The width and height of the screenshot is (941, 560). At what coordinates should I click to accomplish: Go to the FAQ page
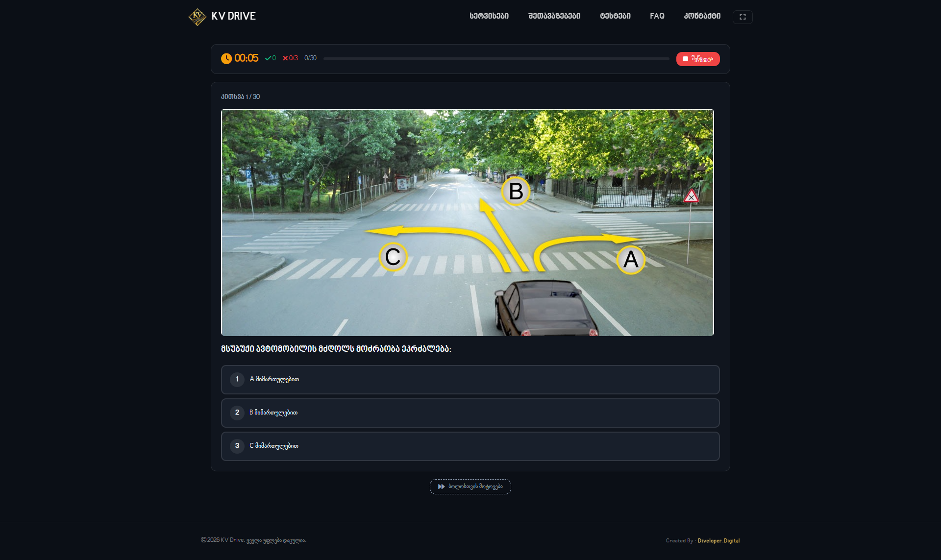point(657,16)
